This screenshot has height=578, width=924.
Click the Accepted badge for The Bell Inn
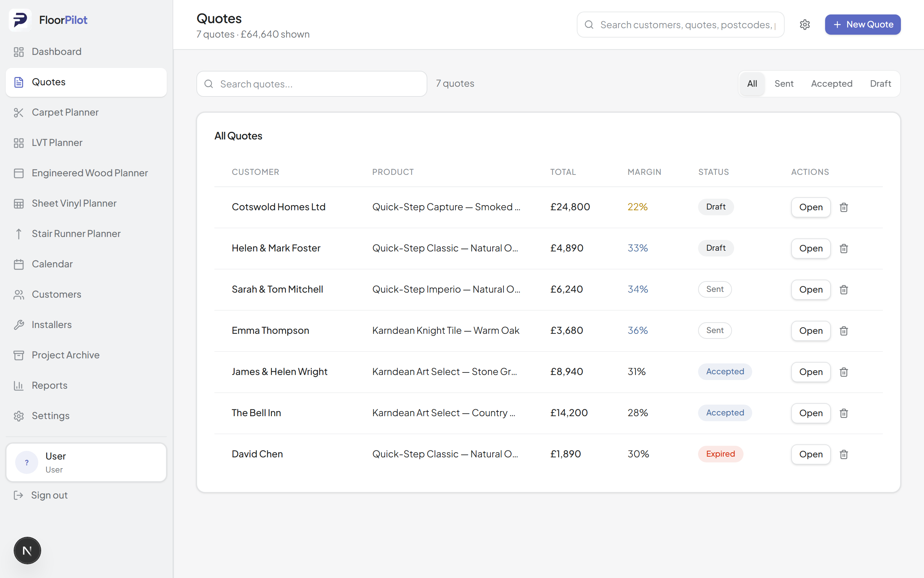tap(725, 413)
